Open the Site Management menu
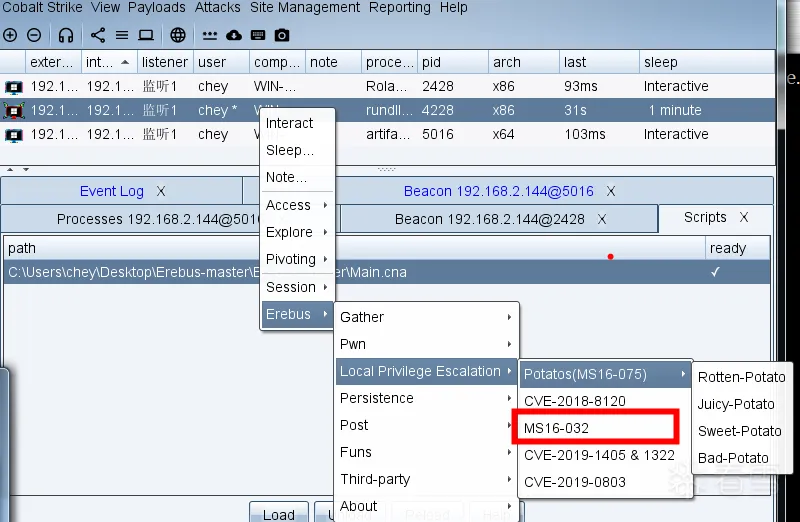This screenshot has width=800, height=522. point(305,7)
